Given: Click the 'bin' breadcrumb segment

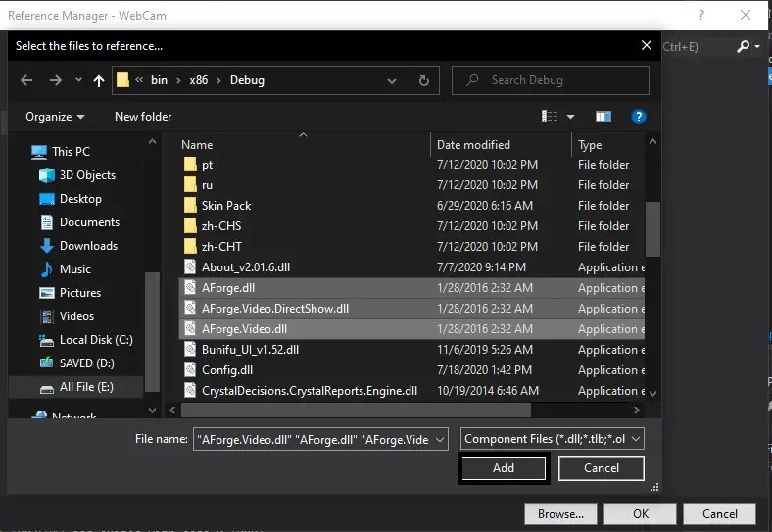Looking at the screenshot, I should [159, 80].
